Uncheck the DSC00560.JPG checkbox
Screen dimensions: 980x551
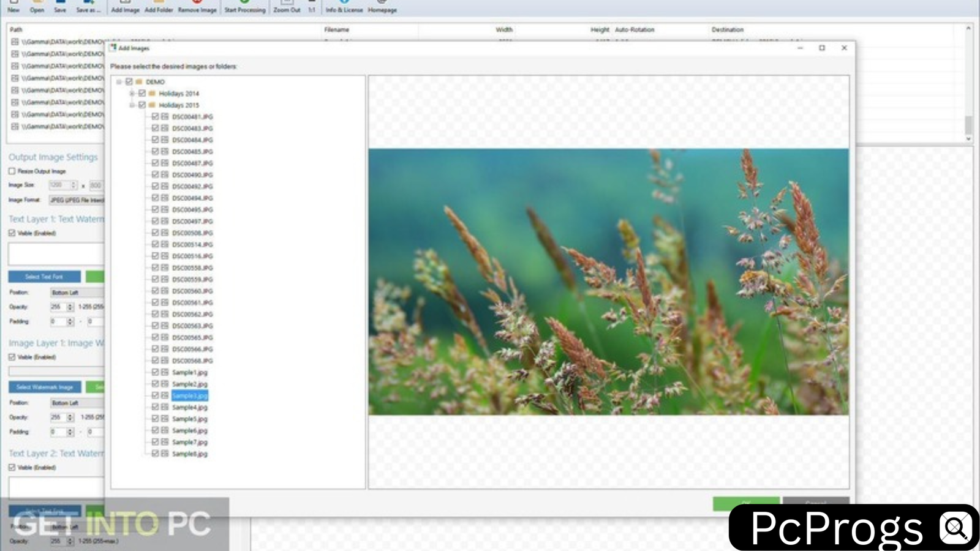pyautogui.click(x=155, y=291)
